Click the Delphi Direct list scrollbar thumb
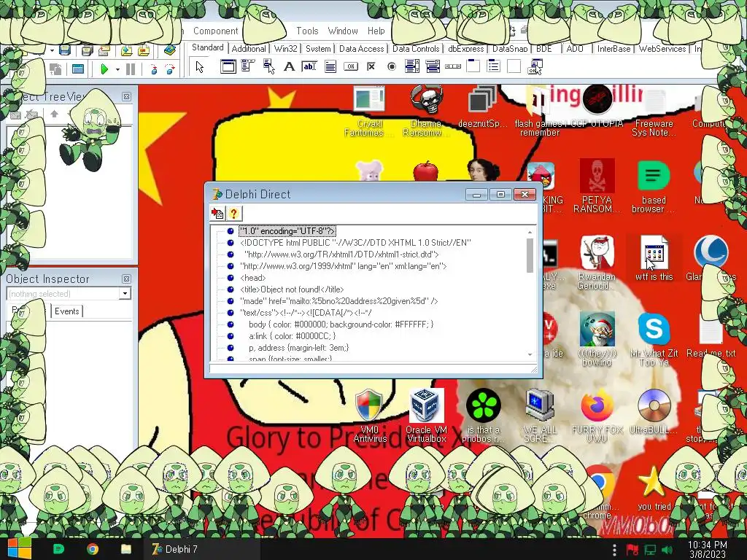Screen dimensions: 747x560 click(530, 255)
